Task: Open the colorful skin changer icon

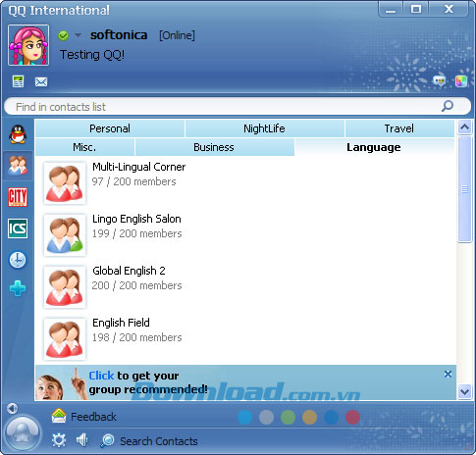Action: (x=461, y=81)
